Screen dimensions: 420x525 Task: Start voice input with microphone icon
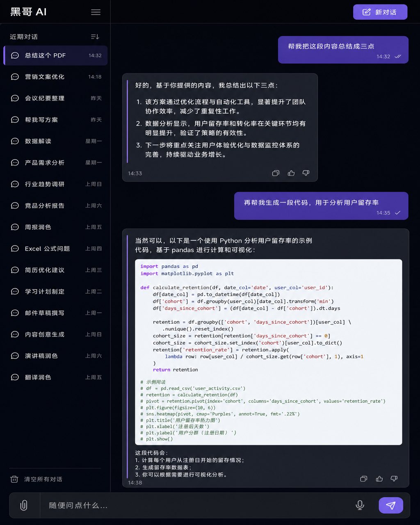[x=360, y=505]
